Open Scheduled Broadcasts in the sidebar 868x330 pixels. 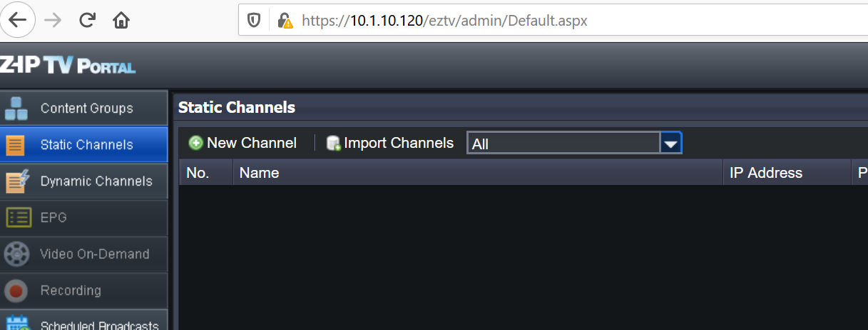click(x=84, y=320)
